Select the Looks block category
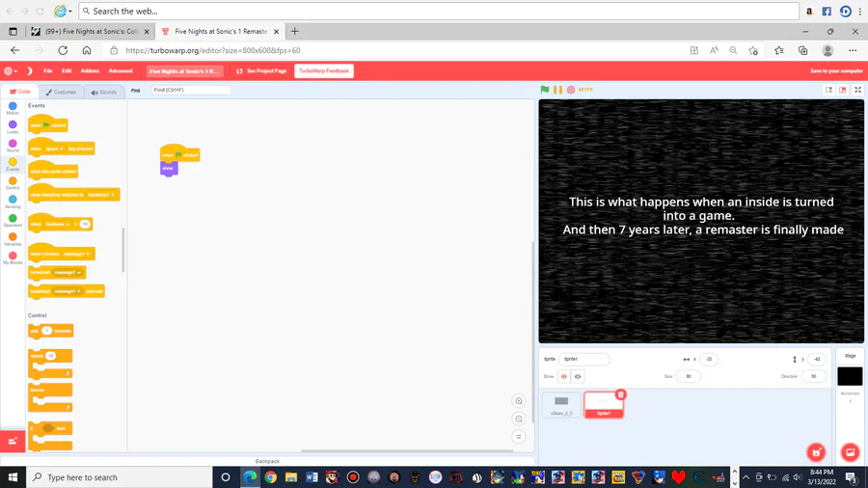The image size is (868, 488). point(13,126)
